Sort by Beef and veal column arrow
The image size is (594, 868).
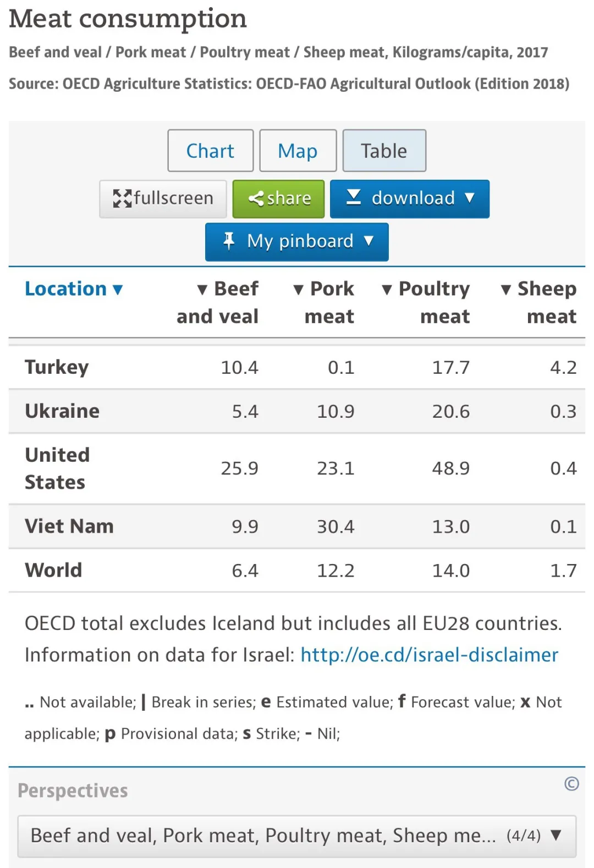(202, 290)
